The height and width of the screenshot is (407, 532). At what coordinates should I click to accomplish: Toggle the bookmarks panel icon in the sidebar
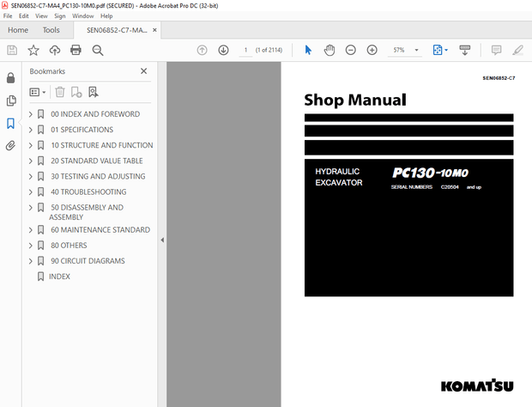click(11, 124)
